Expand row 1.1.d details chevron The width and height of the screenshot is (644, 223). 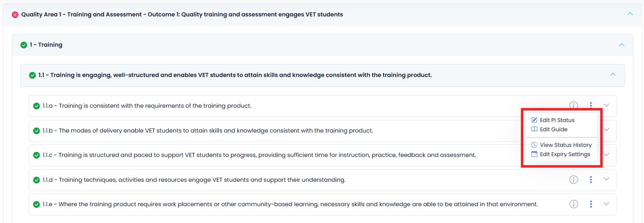(606, 179)
